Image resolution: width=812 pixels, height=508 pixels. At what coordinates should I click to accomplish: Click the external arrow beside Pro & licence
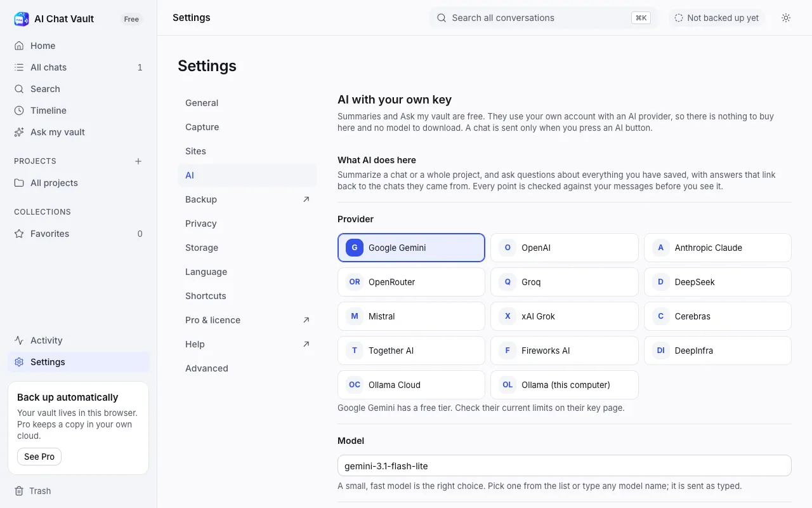point(306,320)
